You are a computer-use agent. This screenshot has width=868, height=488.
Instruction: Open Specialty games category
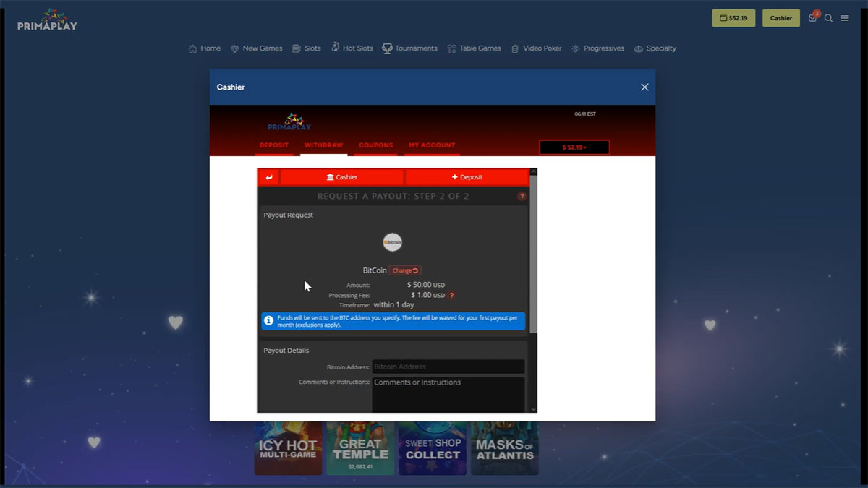point(655,48)
